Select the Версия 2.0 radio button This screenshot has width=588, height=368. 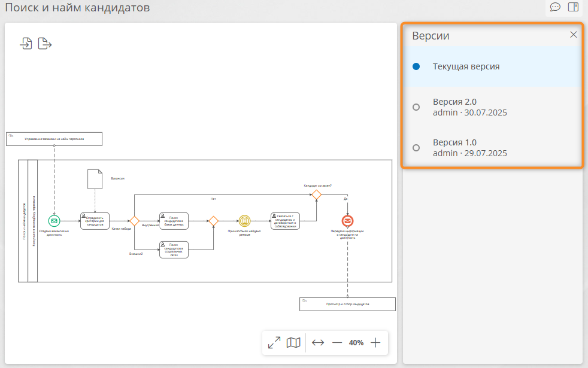click(416, 107)
